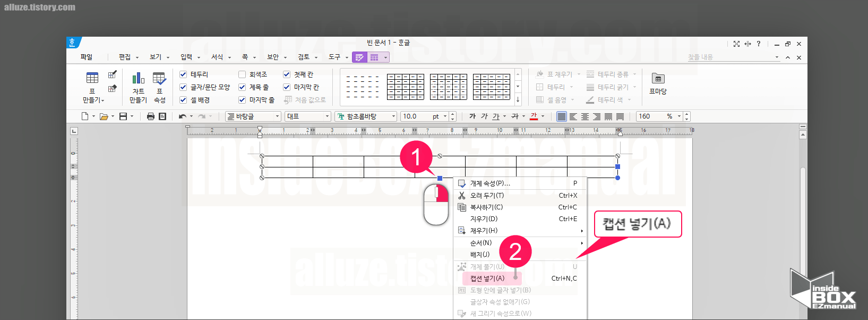Viewport: 868px width, 320px height.
Task: Open the 도구 menu
Action: [337, 57]
